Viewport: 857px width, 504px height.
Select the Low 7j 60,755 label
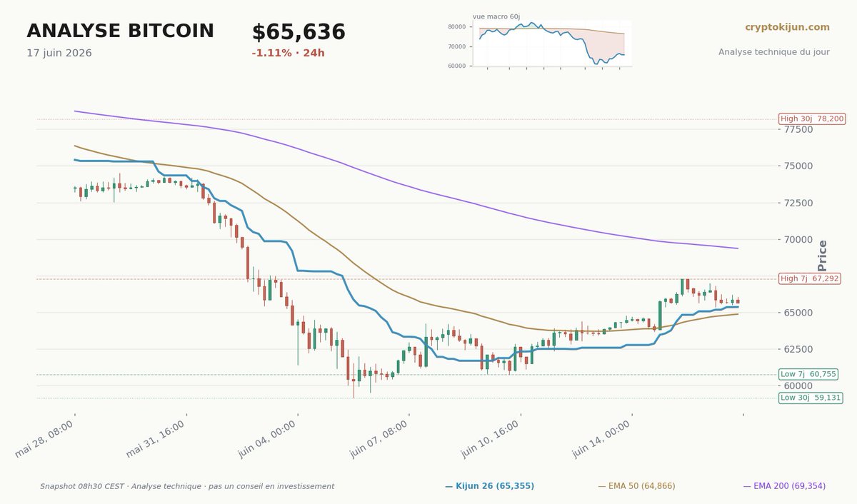point(808,374)
